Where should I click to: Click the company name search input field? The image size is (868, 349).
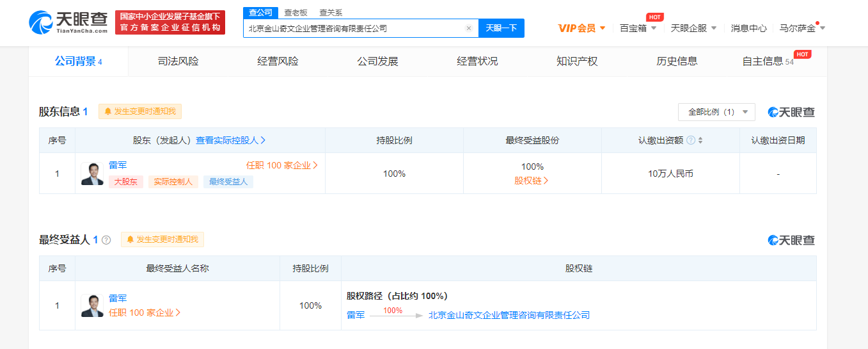(x=354, y=28)
